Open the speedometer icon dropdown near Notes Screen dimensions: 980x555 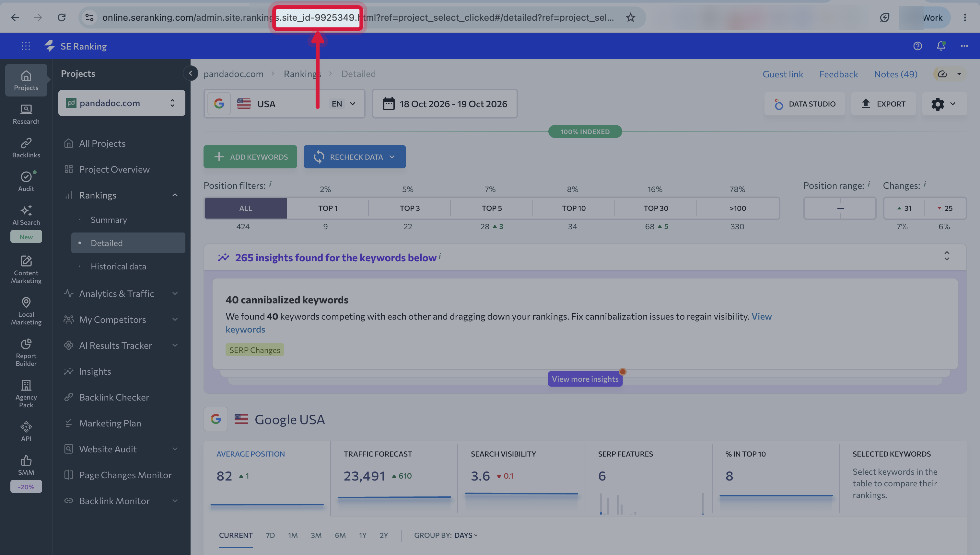click(950, 74)
